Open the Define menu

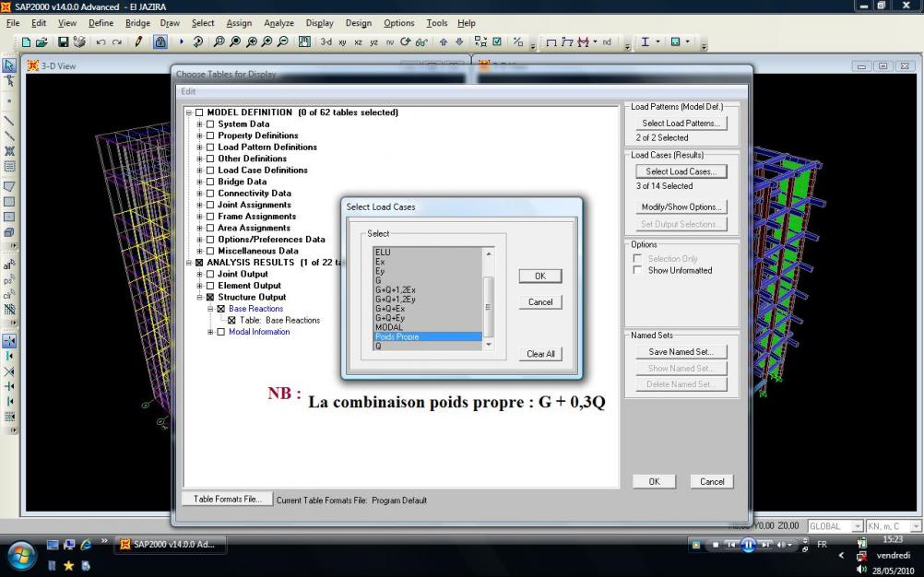(x=101, y=23)
